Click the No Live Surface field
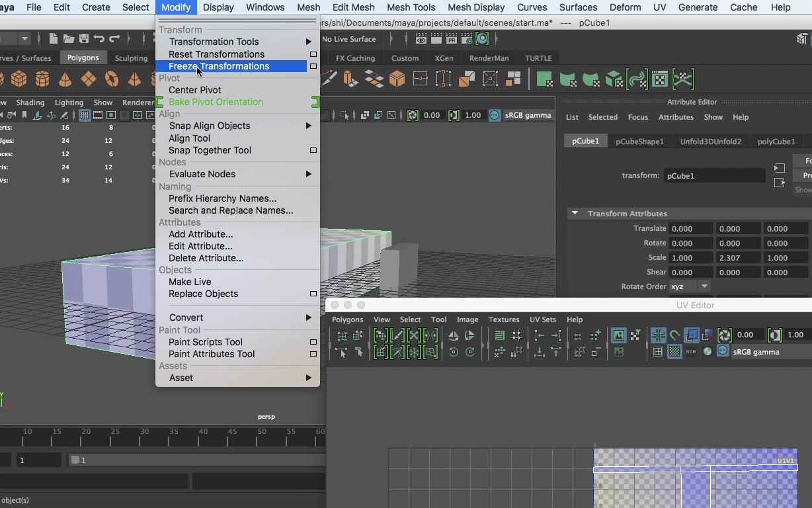The image size is (812, 508). [349, 39]
